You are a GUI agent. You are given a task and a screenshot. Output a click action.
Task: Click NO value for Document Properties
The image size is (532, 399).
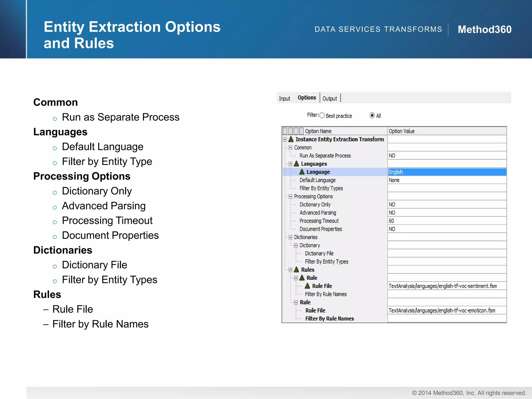point(447,229)
